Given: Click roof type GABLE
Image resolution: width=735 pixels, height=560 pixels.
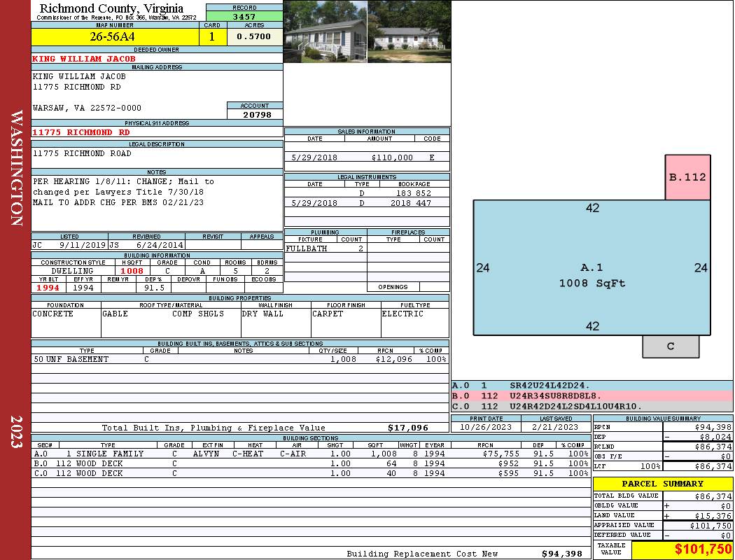Looking at the screenshot, I should [x=115, y=314].
